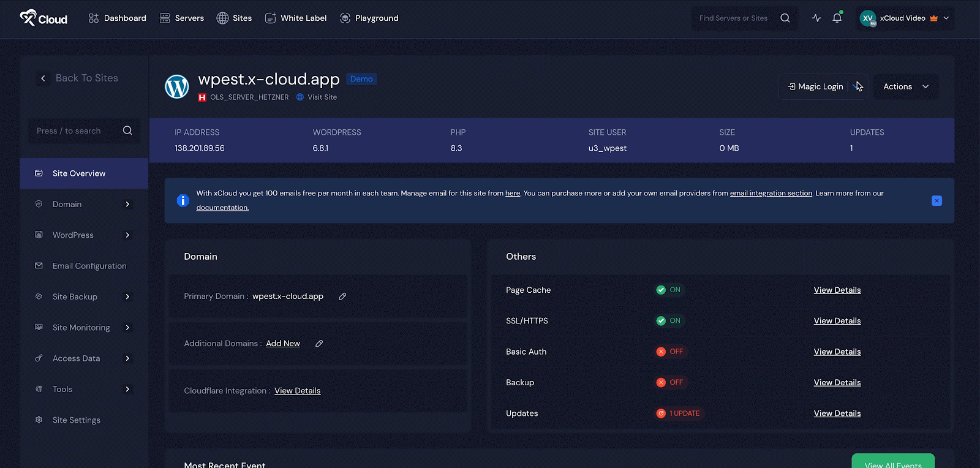Viewport: 980px width, 468px height.
Task: Open the White Label section
Action: [x=296, y=18]
